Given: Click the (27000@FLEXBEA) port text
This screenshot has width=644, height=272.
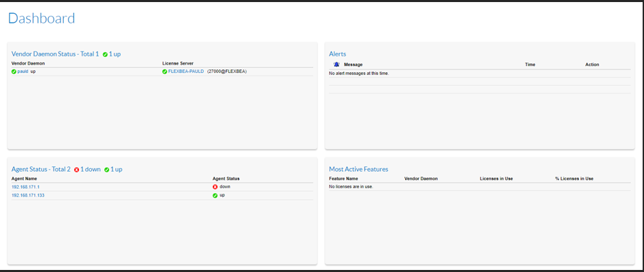Looking at the screenshot, I should (227, 71).
